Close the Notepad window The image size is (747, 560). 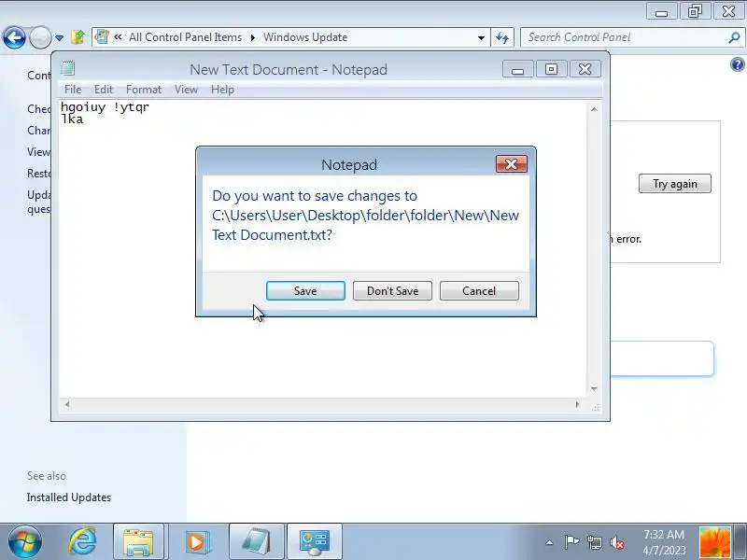[585, 69]
